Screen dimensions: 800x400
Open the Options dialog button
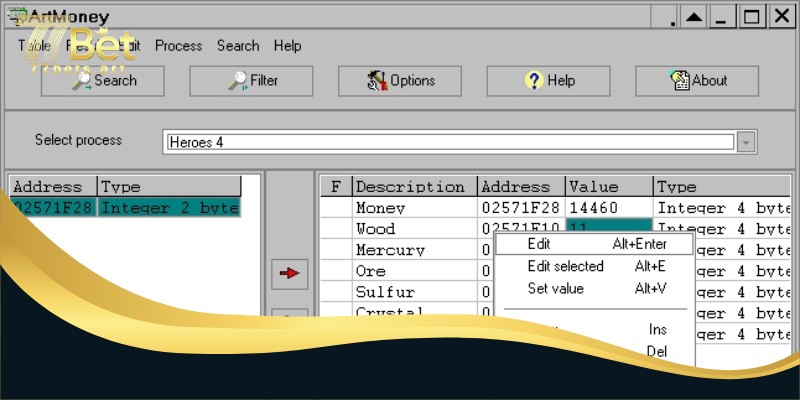tap(399, 81)
